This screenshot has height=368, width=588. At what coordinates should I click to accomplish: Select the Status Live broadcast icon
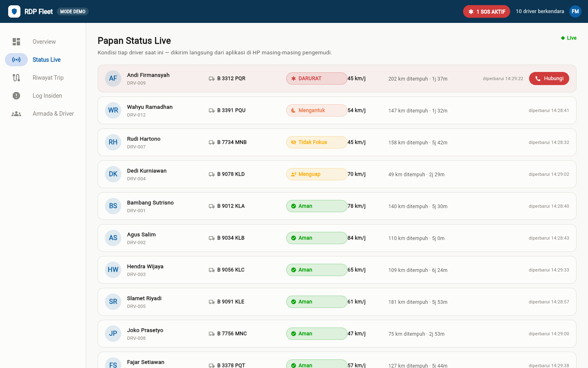click(x=16, y=60)
